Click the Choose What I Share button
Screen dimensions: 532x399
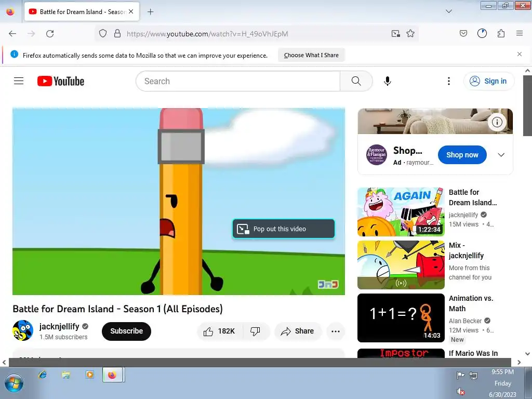pos(311,55)
